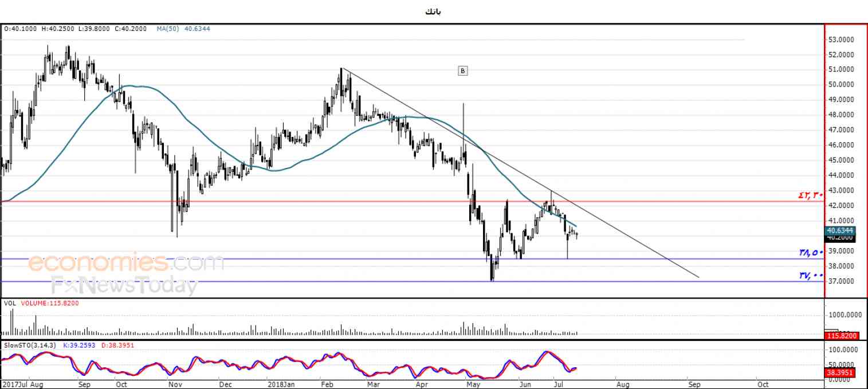Click the Apr date axis label

tap(422, 384)
